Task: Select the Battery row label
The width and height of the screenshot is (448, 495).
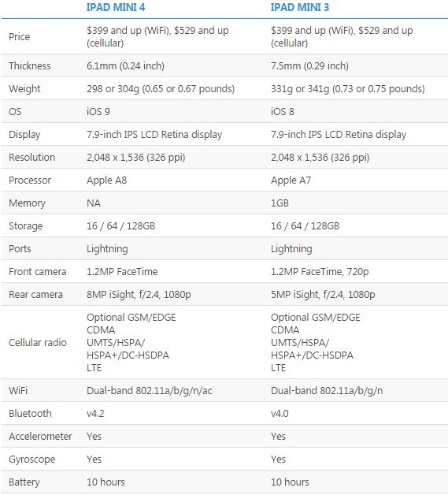Action: [24, 482]
